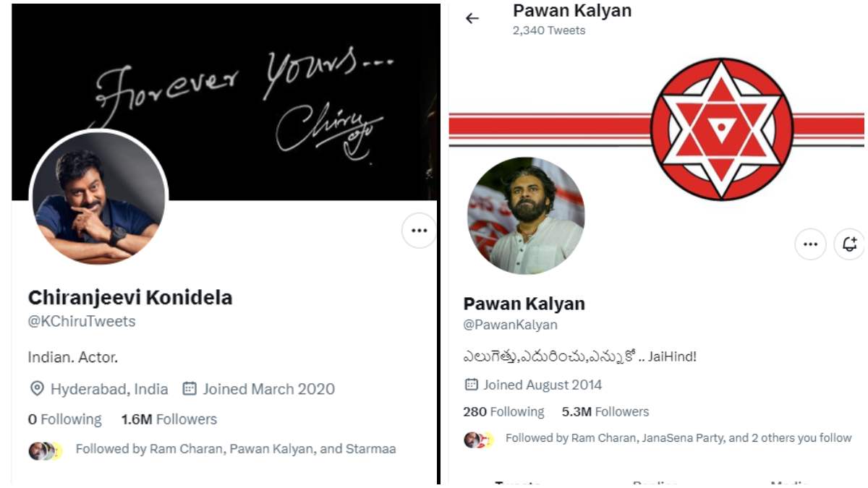Open followed by Ram Charan, JanaSena Party link
The height and width of the screenshot is (488, 868).
pos(678,438)
